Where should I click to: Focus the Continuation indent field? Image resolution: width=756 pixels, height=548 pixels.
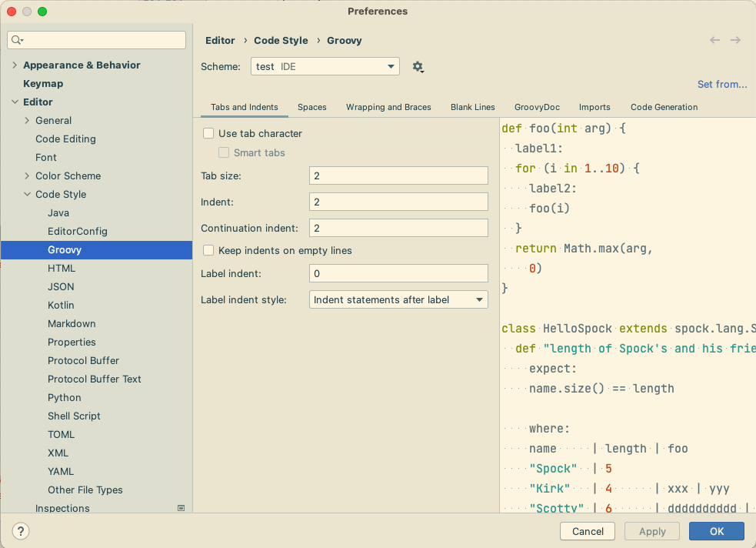tap(398, 228)
